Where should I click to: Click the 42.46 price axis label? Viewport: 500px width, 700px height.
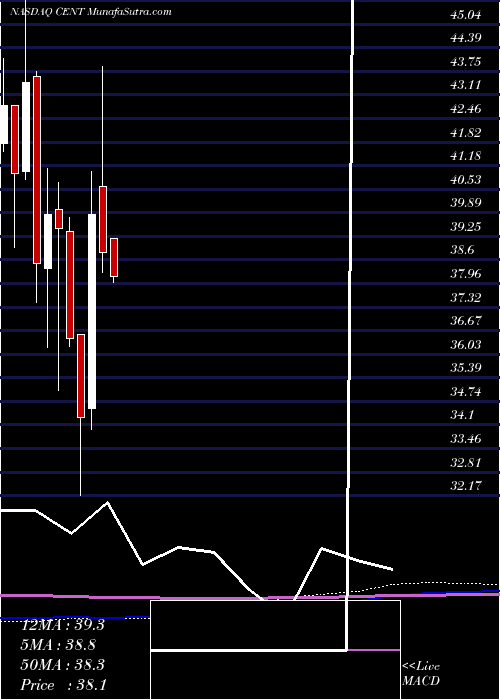pos(466,109)
